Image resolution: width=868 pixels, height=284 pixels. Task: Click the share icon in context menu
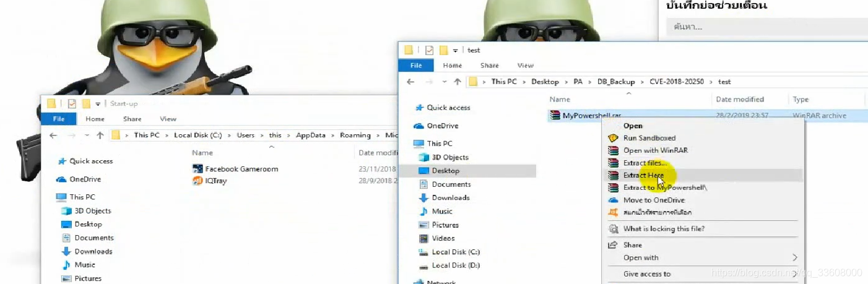pos(613,245)
